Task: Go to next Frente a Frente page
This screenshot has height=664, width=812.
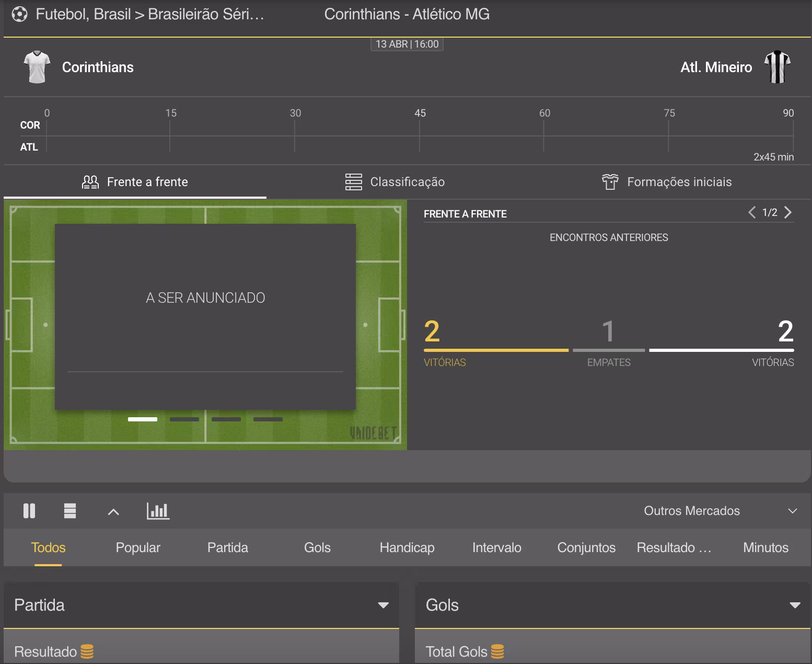Action: [x=788, y=212]
